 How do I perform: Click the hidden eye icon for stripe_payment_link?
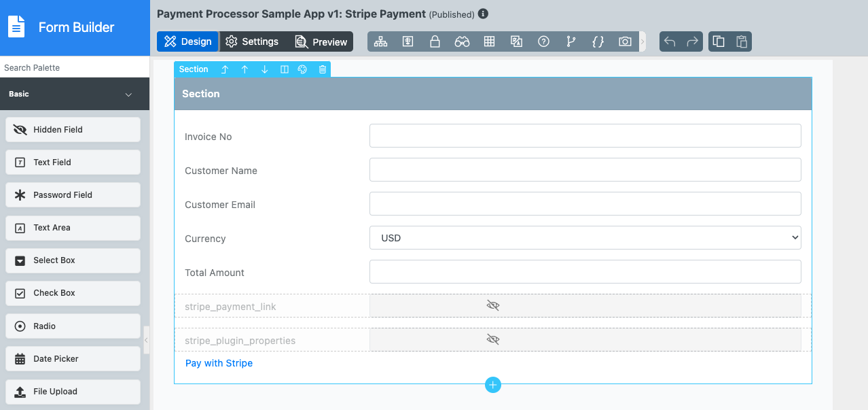[x=493, y=306]
